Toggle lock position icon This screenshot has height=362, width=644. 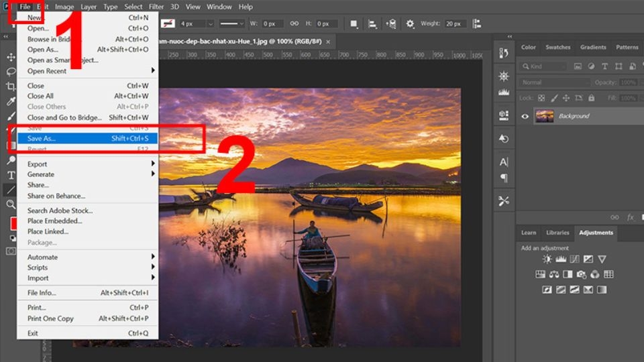[566, 98]
